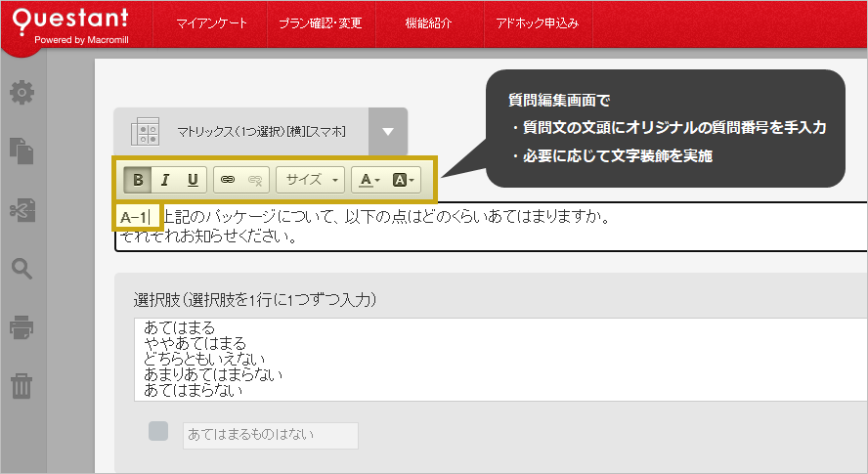Toggle underline formatting button
868x474 pixels.
192,180
